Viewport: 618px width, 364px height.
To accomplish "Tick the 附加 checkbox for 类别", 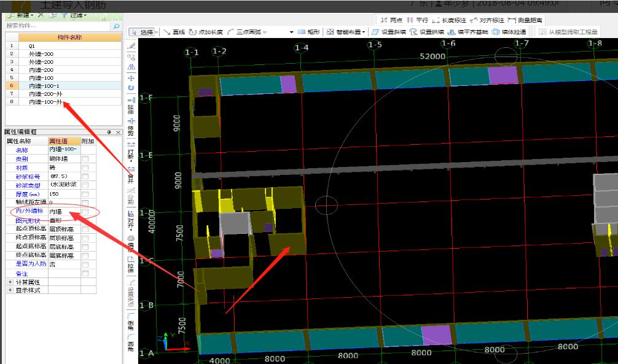I will pyautogui.click(x=85, y=159).
